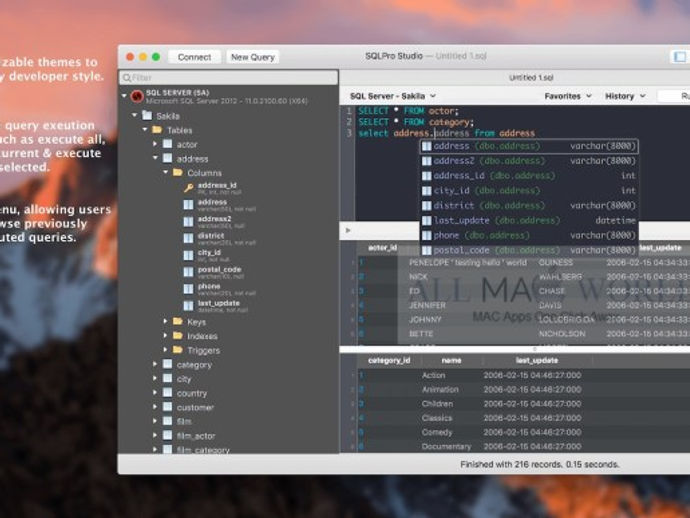Click the Columns folder icon
The image size is (690, 518).
click(x=178, y=173)
